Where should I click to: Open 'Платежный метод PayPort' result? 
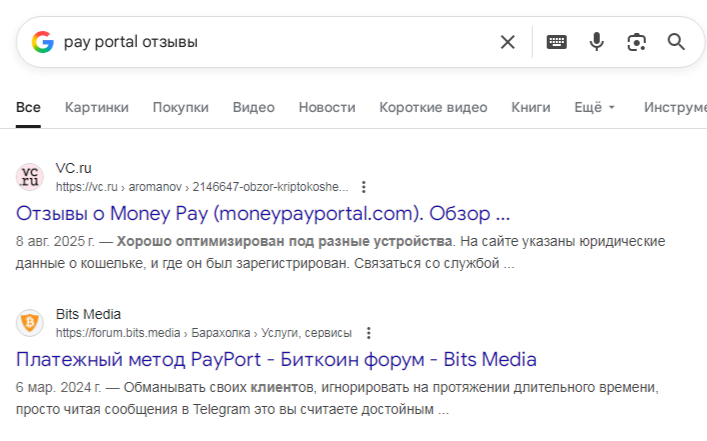pyautogui.click(x=276, y=359)
